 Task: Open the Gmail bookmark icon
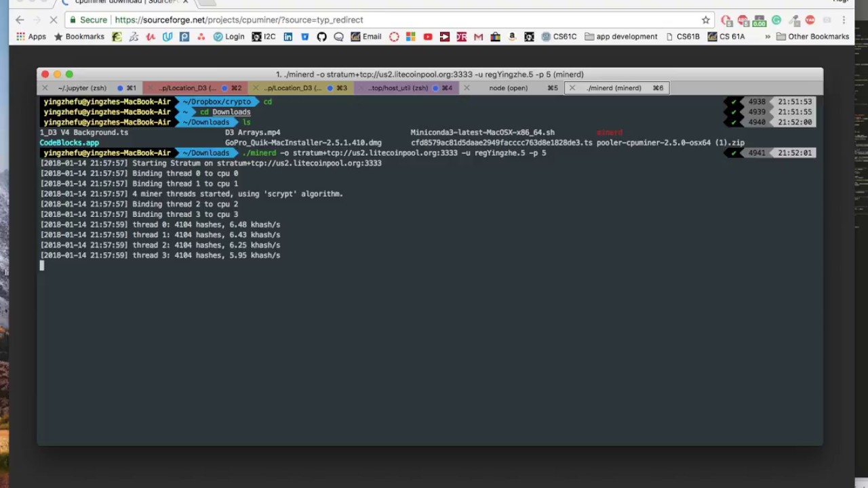click(479, 37)
